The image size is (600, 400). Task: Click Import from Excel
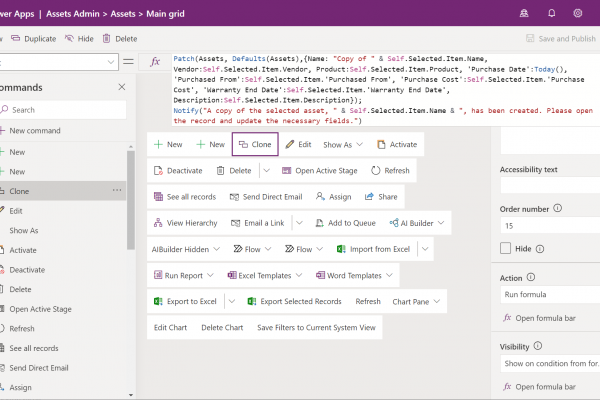tap(373, 249)
